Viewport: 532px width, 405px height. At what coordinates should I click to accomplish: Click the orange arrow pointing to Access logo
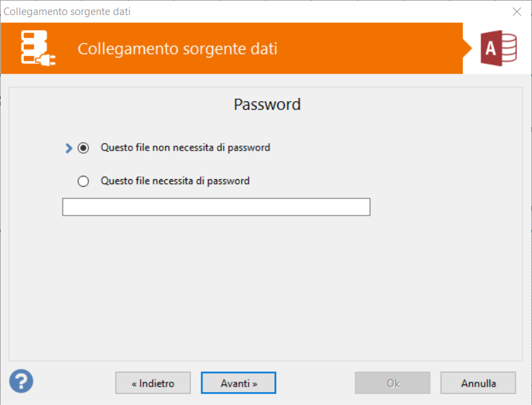468,49
